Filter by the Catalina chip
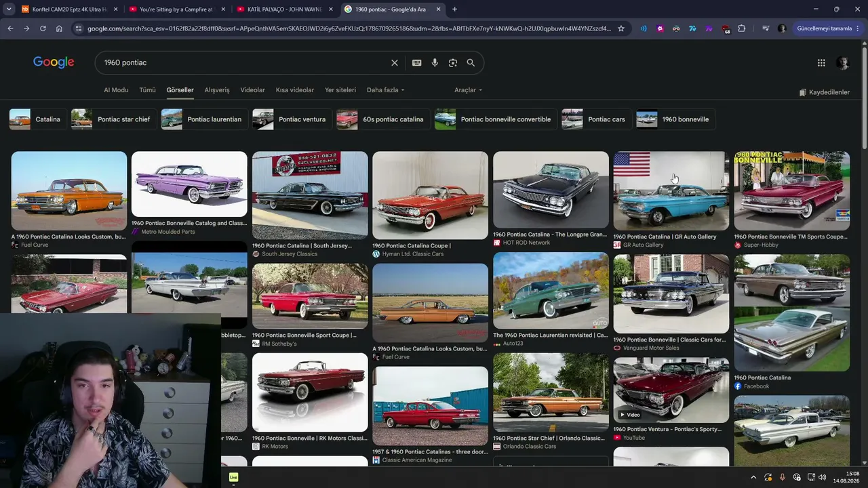This screenshot has width=868, height=488. tap(38, 119)
